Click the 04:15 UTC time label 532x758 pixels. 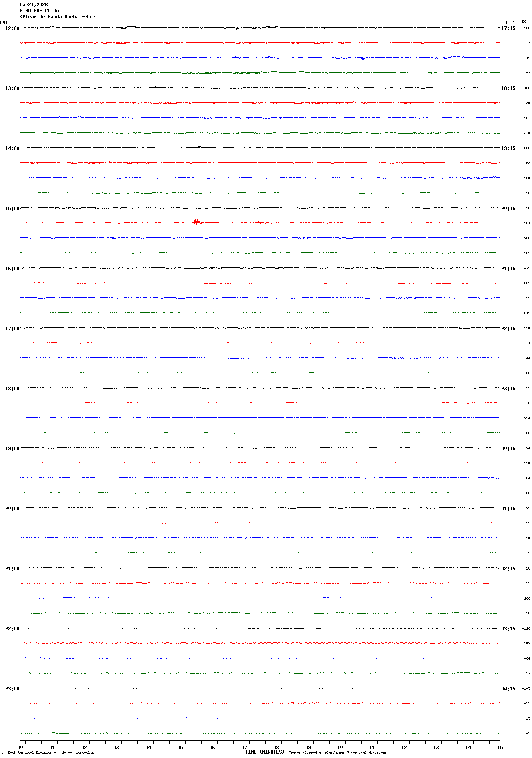(x=508, y=689)
